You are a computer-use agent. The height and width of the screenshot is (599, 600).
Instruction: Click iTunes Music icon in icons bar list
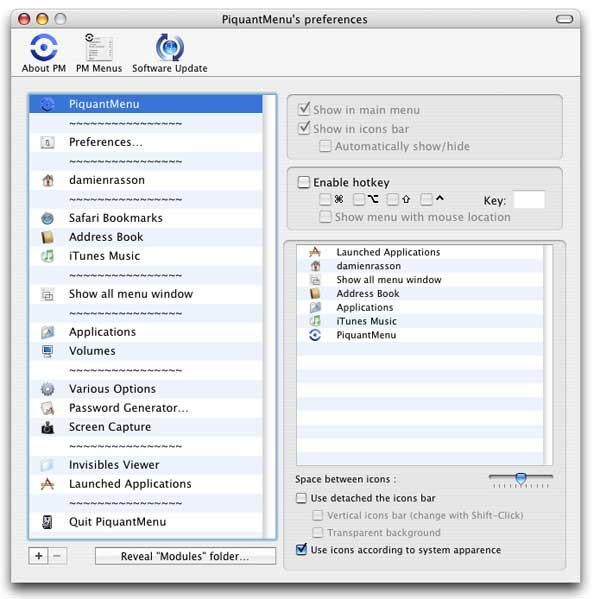pyautogui.click(x=315, y=321)
